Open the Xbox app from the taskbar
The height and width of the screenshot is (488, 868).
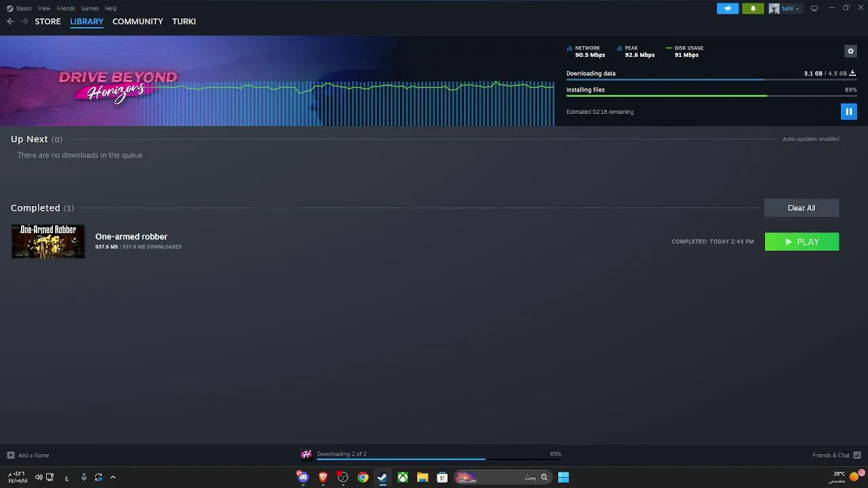point(403,477)
